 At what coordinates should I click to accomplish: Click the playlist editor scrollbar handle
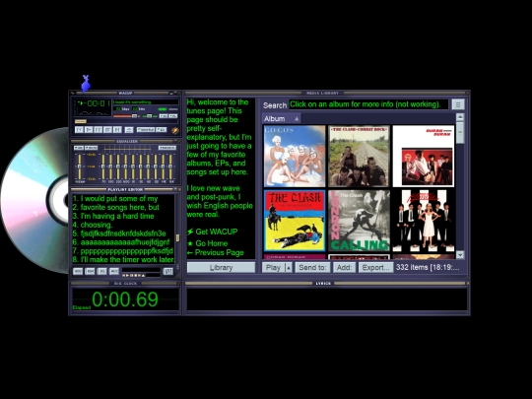point(177,237)
